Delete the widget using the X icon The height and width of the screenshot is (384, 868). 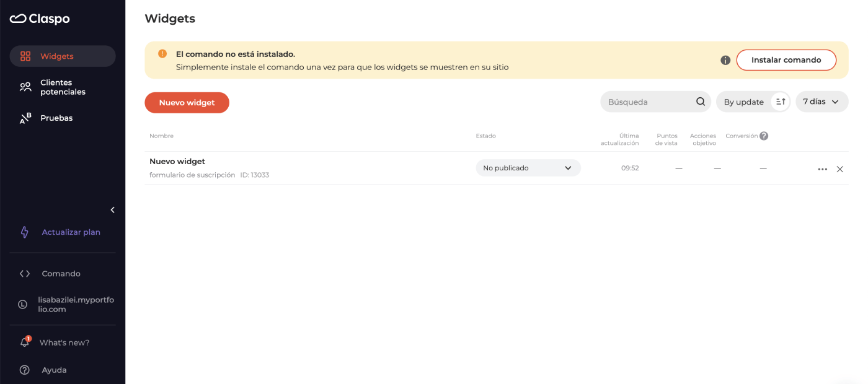840,169
